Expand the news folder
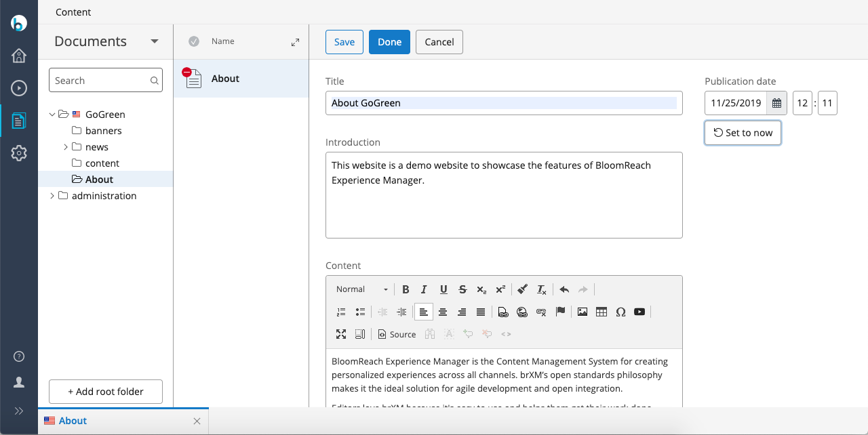The width and height of the screenshot is (868, 435). (66, 147)
